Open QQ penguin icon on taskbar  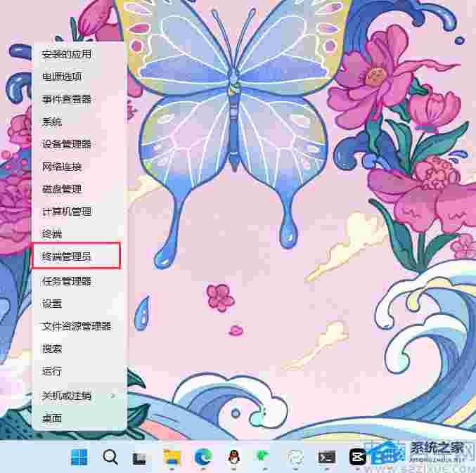pos(234,458)
